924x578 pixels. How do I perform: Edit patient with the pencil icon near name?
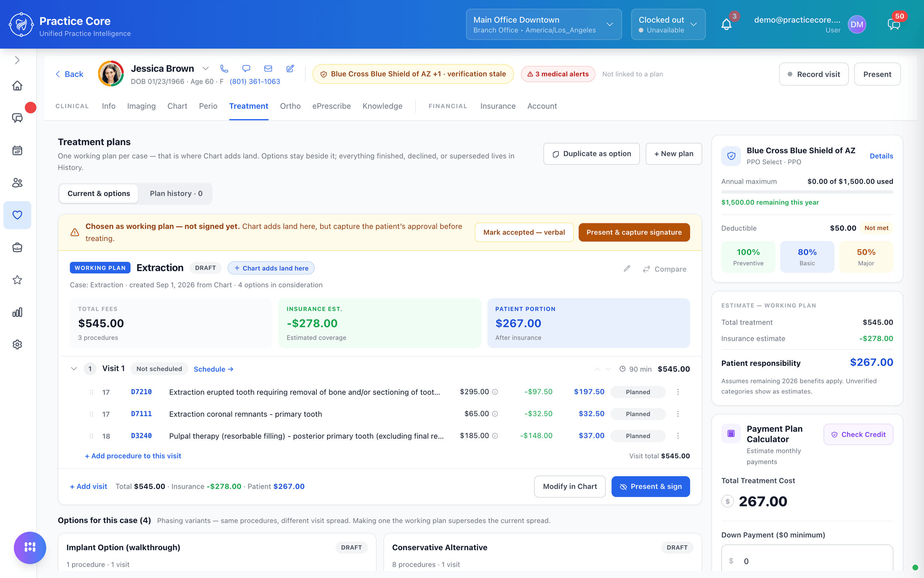click(x=290, y=68)
